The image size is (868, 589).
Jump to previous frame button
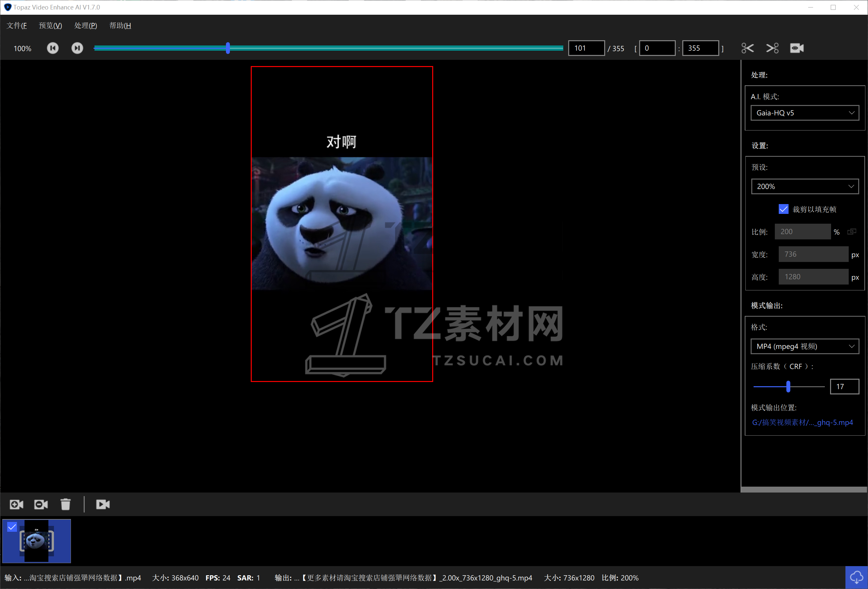53,48
